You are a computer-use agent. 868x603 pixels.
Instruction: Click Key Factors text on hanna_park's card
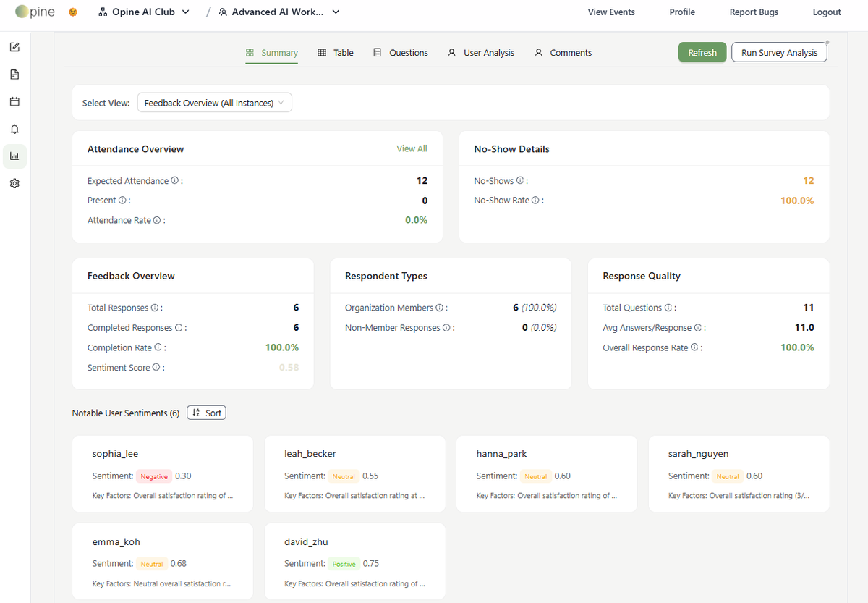coord(547,496)
